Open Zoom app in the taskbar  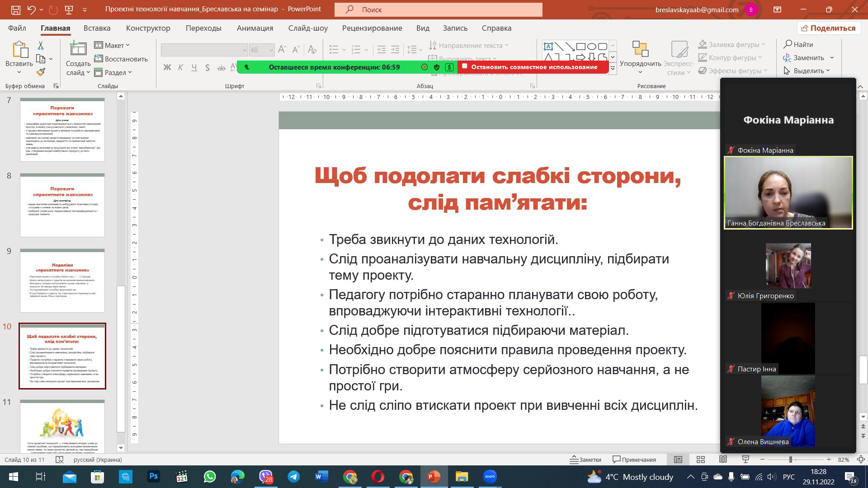coord(490,476)
